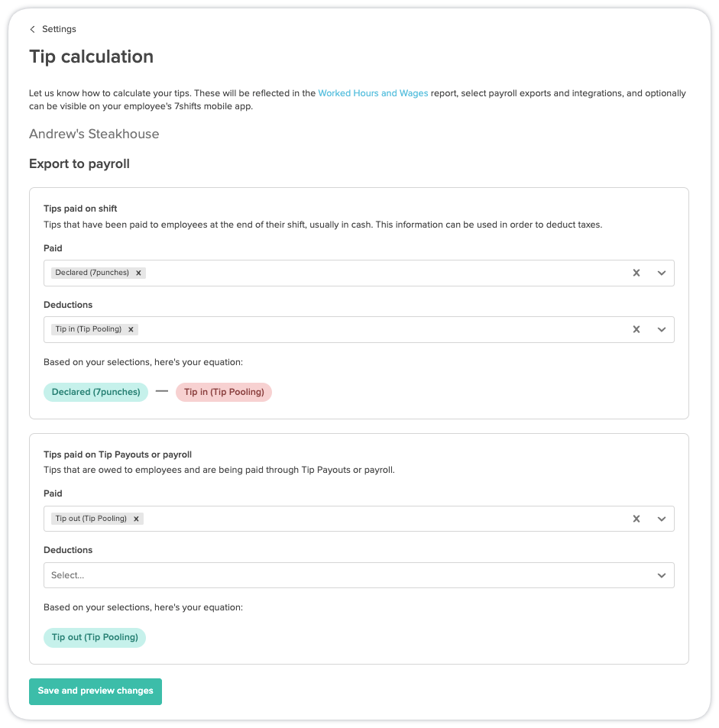This screenshot has height=728, width=719.
Task: Remove the Tip in (Tip Pooling) tag
Action: (x=131, y=329)
